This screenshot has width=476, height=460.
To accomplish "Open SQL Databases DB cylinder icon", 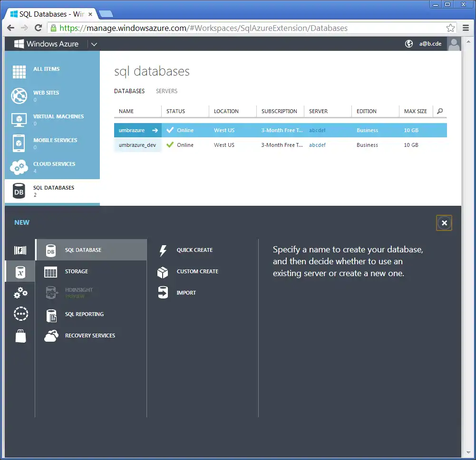I will [x=19, y=191].
